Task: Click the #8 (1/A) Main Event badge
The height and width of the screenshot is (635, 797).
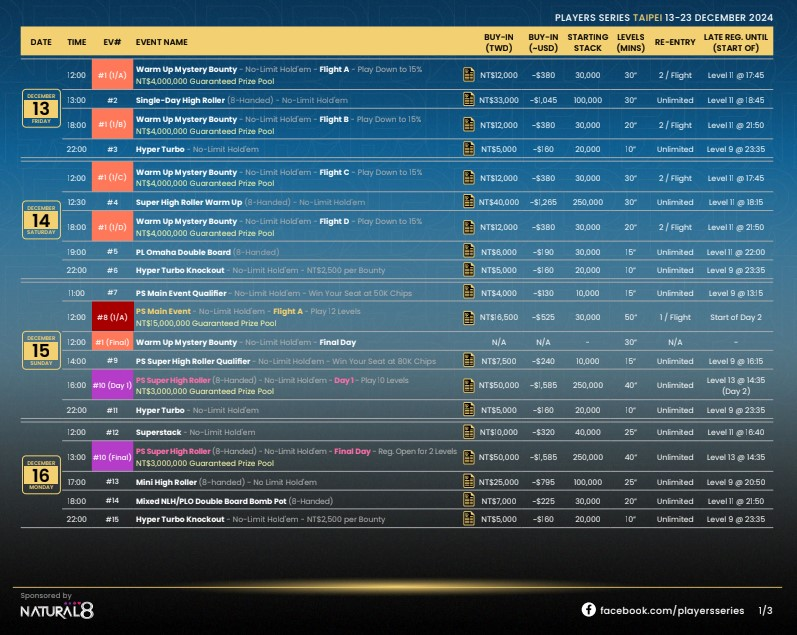Action: click(x=113, y=317)
